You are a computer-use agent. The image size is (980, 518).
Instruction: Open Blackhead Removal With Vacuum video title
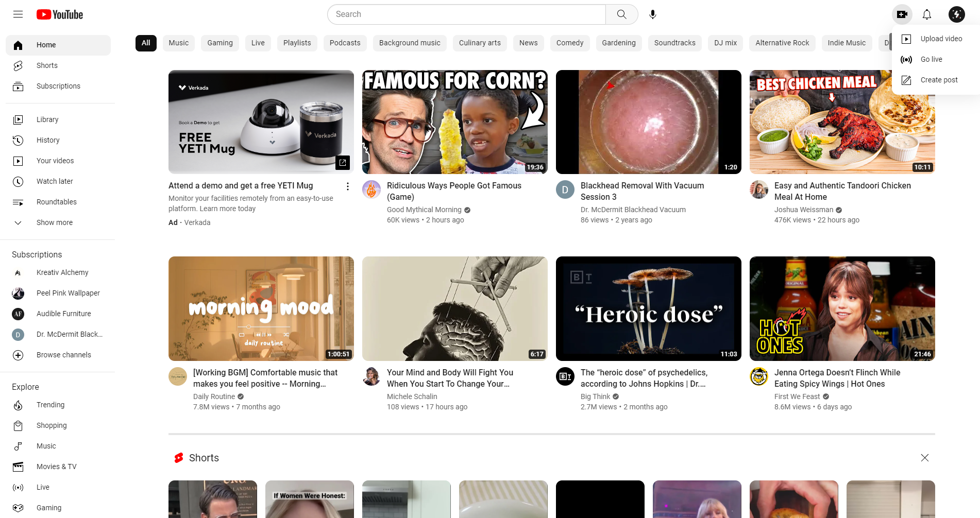642,191
